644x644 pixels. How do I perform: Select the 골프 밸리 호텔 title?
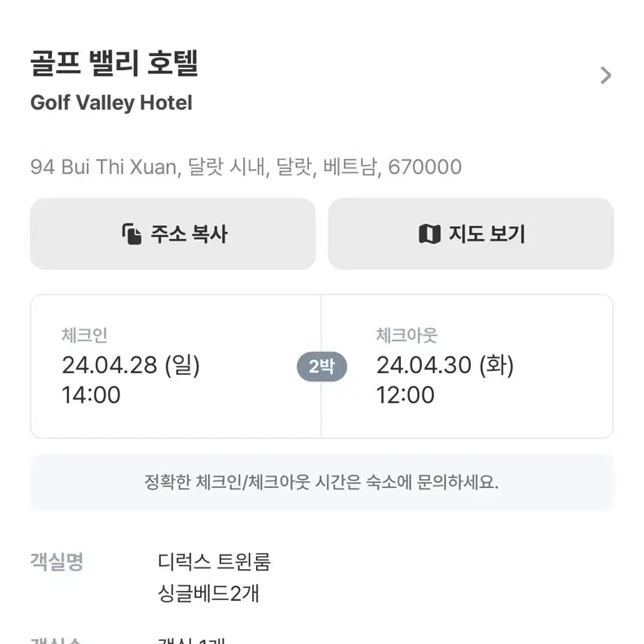[115, 63]
